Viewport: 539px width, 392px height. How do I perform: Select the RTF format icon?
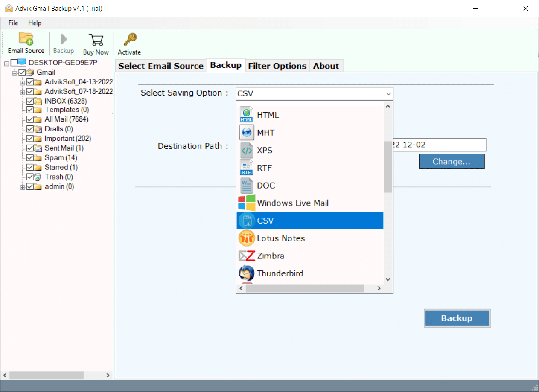(x=247, y=168)
